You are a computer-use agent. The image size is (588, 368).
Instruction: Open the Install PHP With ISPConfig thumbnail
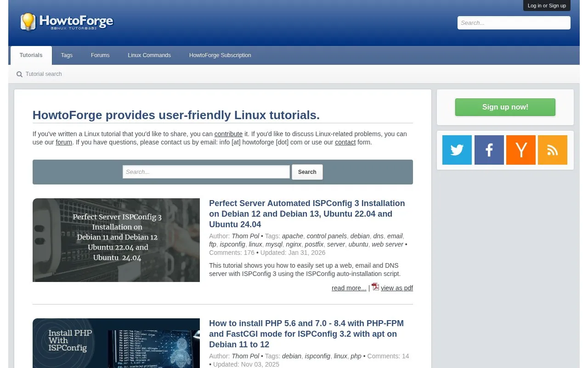116,343
